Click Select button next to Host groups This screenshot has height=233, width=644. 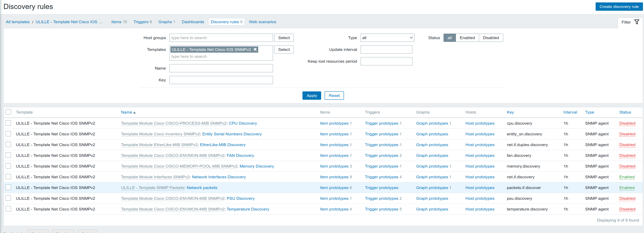pyautogui.click(x=284, y=38)
